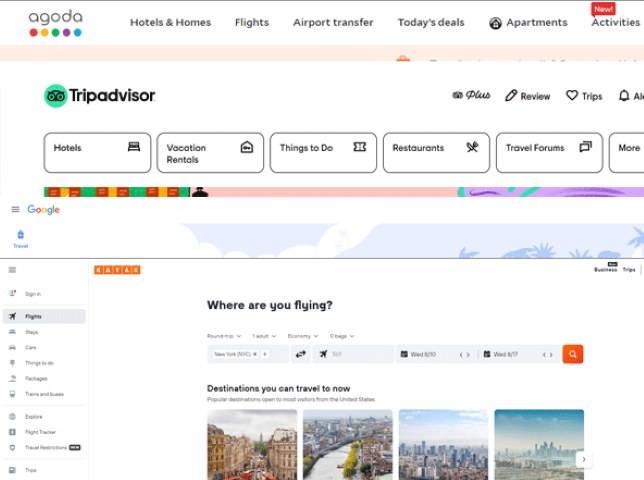Expand the Round-trip dropdown
Viewport: 644px width, 480px height.
pos(224,336)
